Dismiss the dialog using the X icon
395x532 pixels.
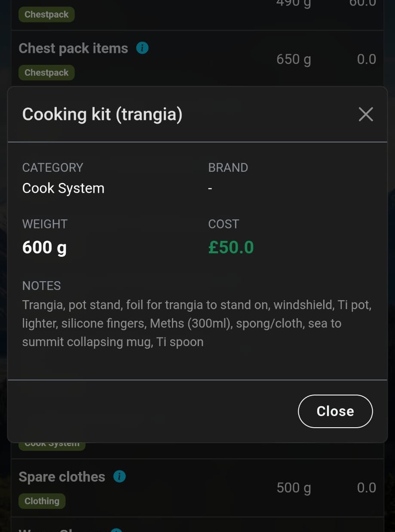point(365,114)
